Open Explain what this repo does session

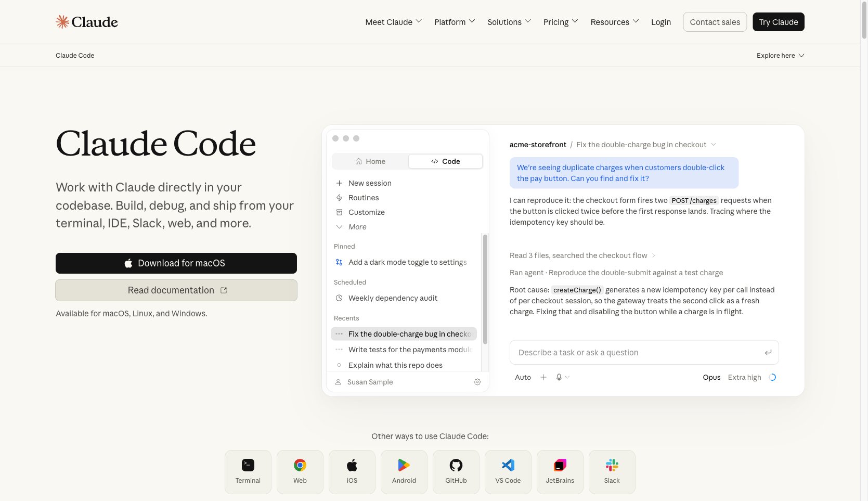point(404,365)
